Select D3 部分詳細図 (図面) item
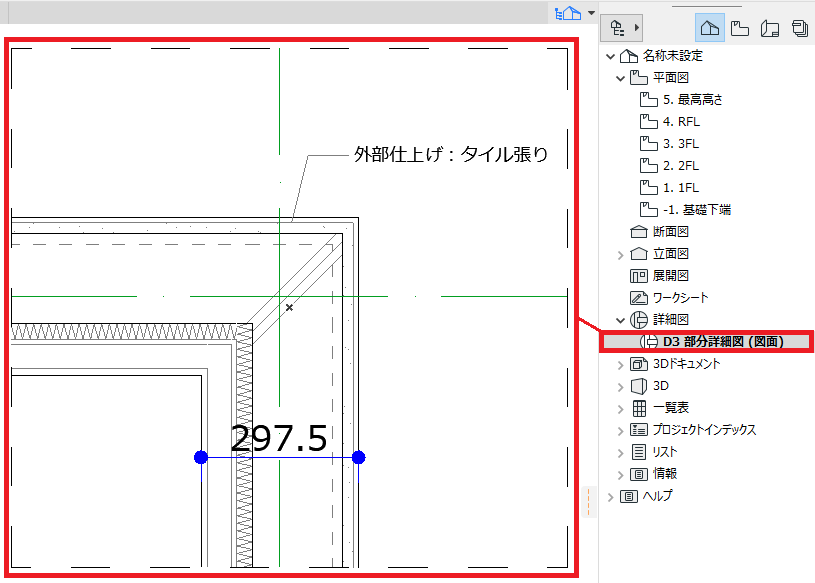 [707, 341]
